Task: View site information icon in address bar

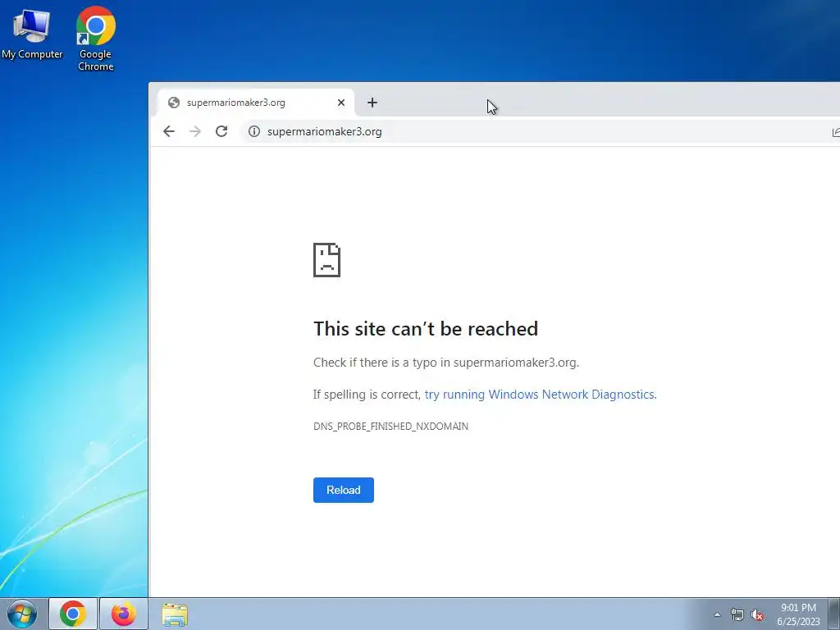Action: click(x=254, y=131)
